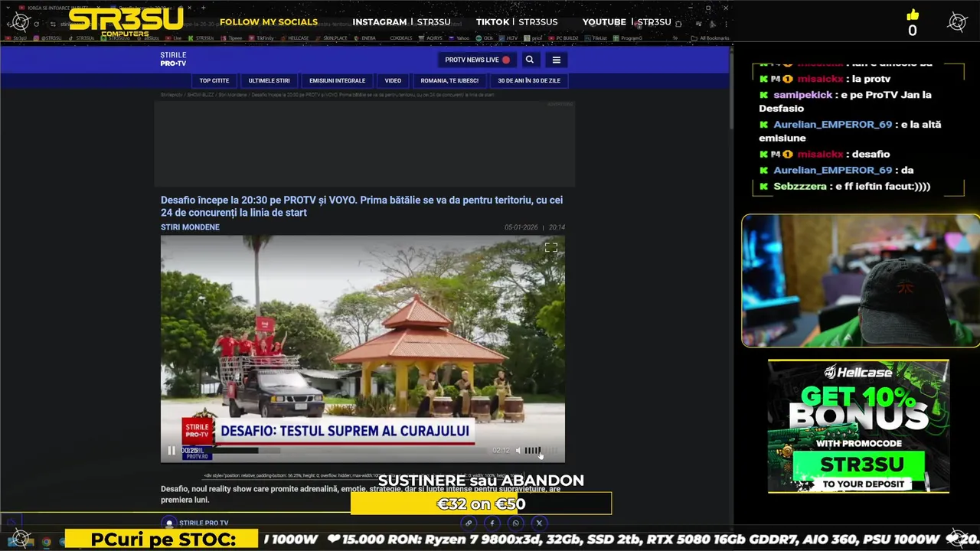Click the article intro paragraph text
This screenshot has height=551, width=980.
pos(361,494)
